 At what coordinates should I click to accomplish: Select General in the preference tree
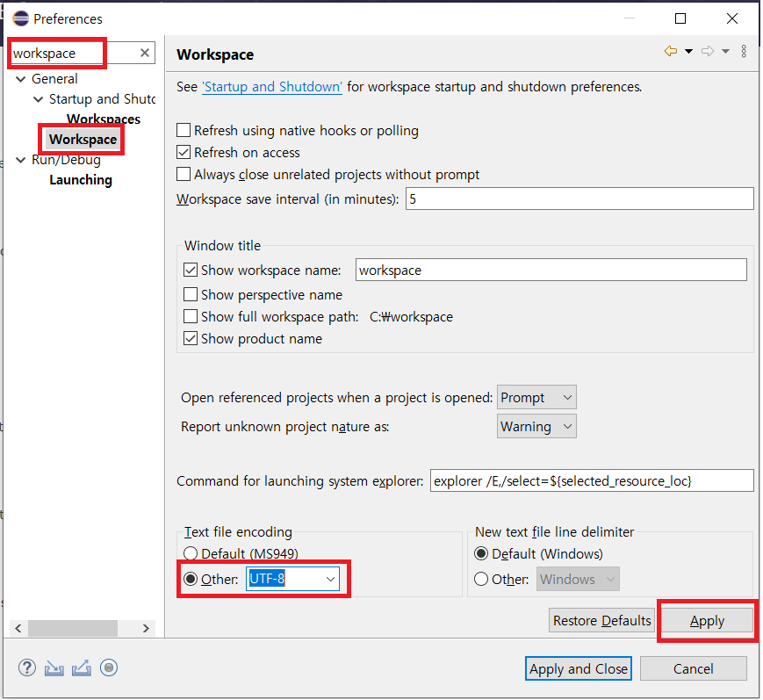point(54,79)
